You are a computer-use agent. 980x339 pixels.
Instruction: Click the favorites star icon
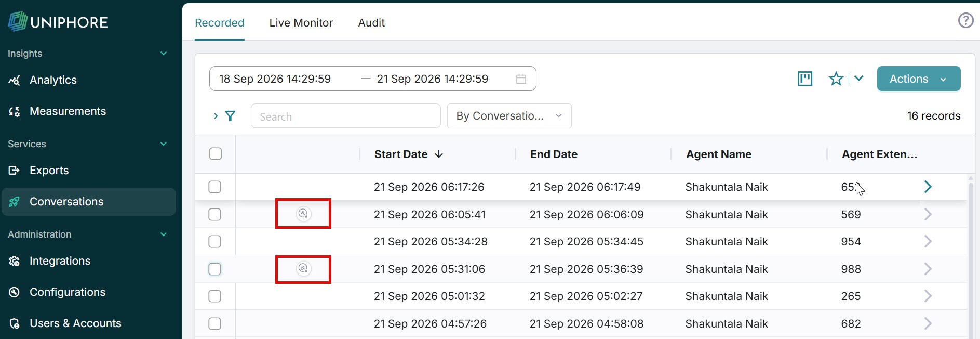click(836, 79)
